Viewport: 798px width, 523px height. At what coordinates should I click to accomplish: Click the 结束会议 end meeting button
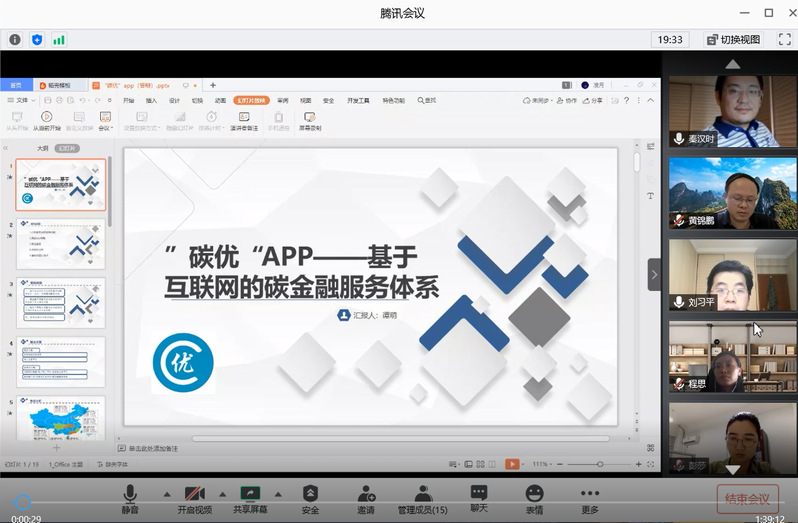pos(747,498)
